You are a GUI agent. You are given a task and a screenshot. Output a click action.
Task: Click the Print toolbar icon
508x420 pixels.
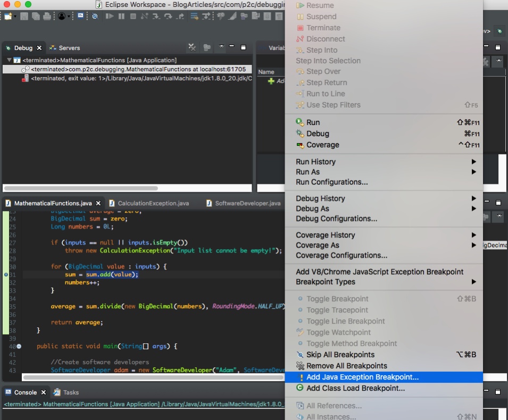click(47, 16)
